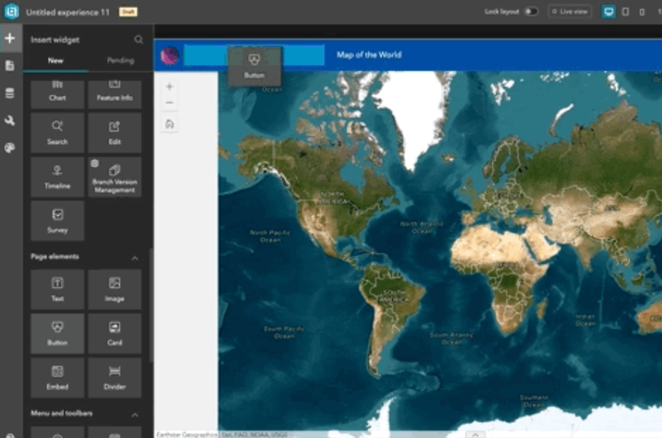
Task: Collapse the Page elements section
Action: pyautogui.click(x=136, y=257)
